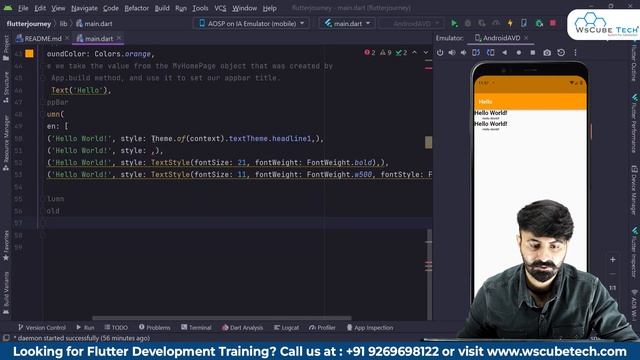Viewport: 640px width, 360px height.
Task: Open the Profiler tool window
Action: (x=322, y=327)
